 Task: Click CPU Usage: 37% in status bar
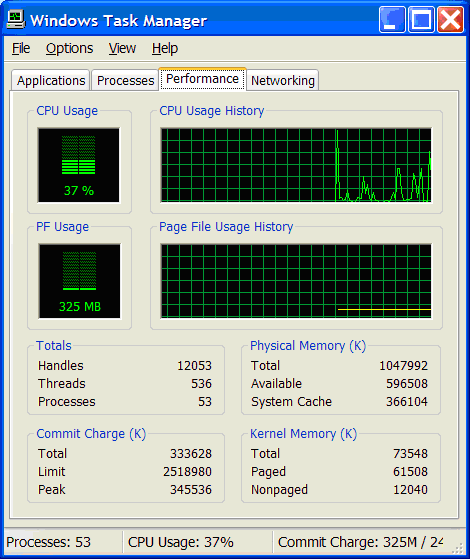click(x=181, y=542)
